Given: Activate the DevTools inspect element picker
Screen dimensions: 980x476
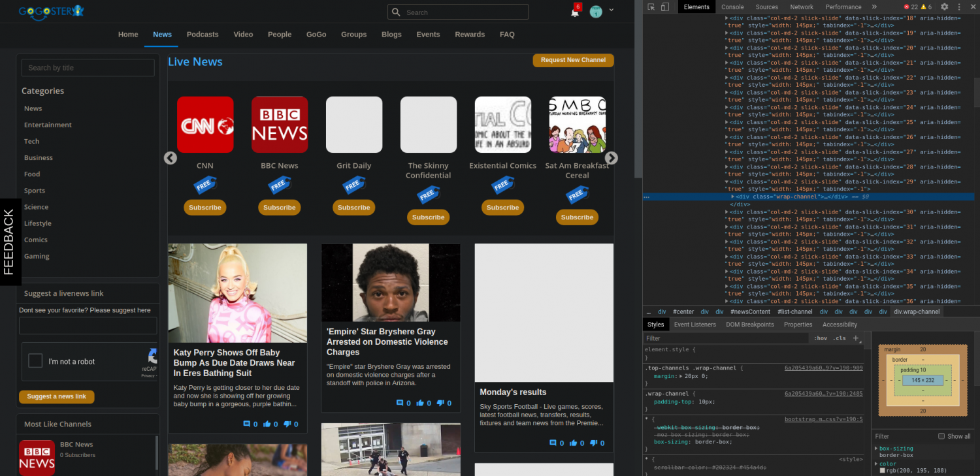Looking at the screenshot, I should tap(651, 7).
